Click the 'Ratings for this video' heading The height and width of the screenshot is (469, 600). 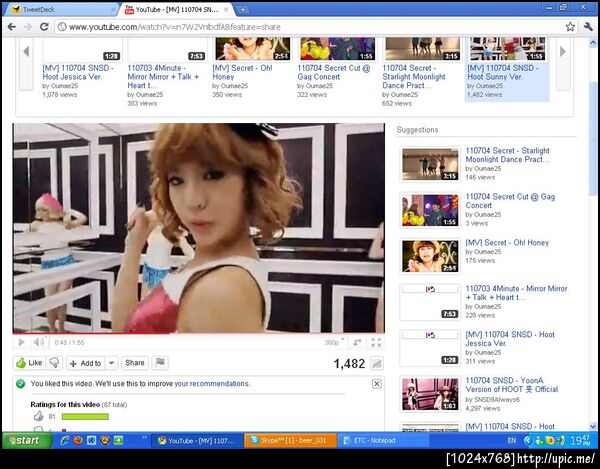[x=65, y=404]
